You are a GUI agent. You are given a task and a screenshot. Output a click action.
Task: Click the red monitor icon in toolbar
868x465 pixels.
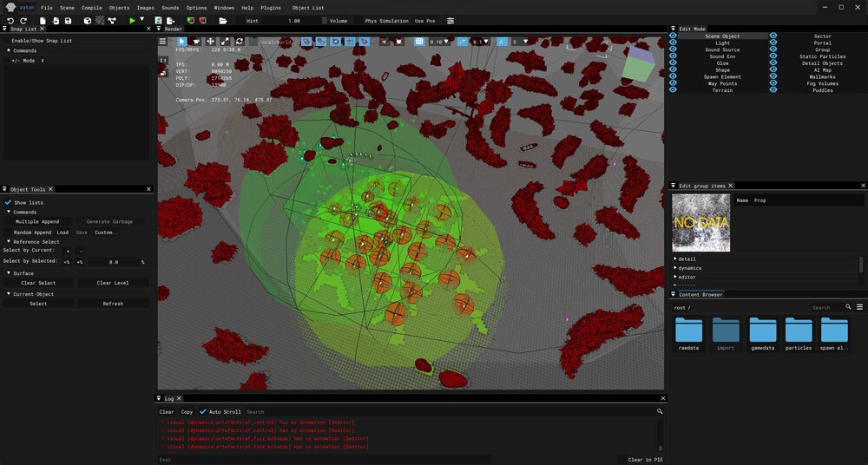point(203,21)
